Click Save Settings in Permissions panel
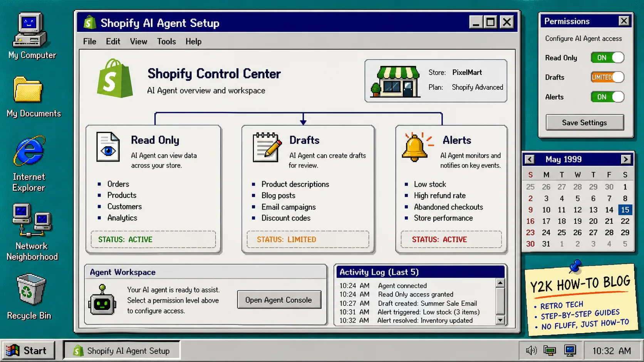 (x=585, y=123)
